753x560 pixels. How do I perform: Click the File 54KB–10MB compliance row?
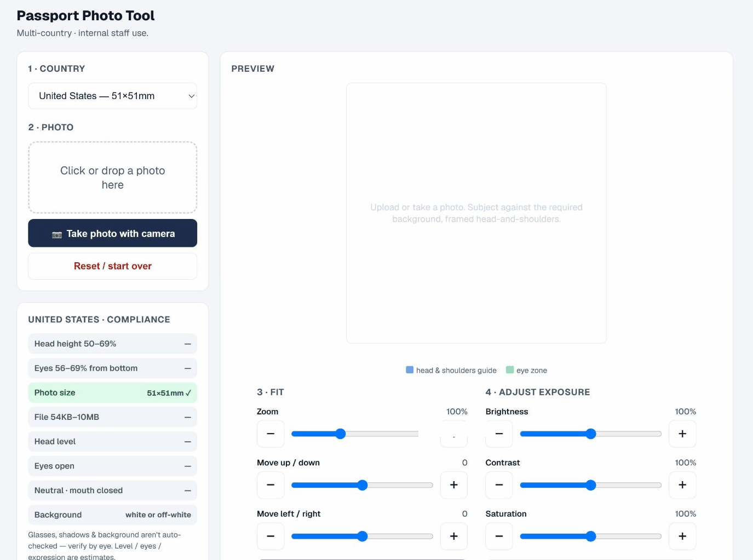pos(112,417)
